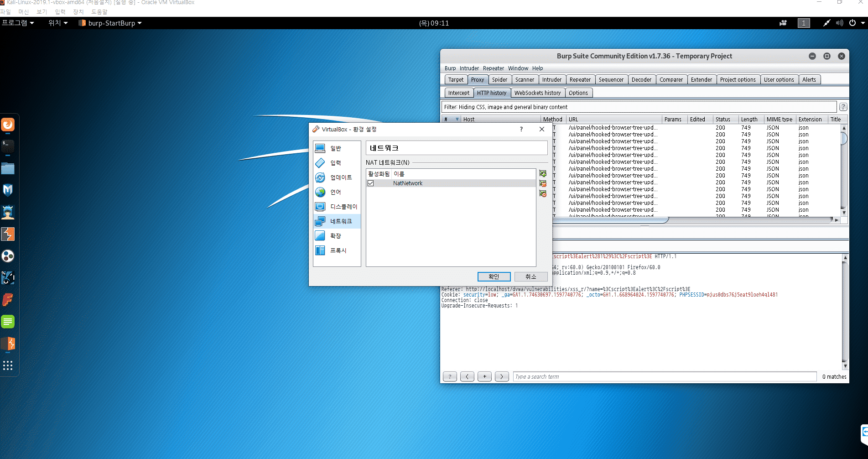
Task: Expand the system menu arrow
Action: coord(863,23)
